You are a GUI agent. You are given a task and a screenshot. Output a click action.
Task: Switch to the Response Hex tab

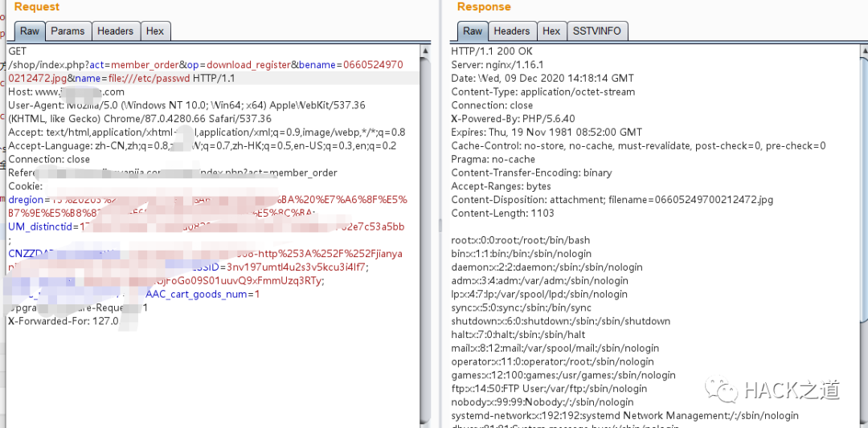pyautogui.click(x=551, y=31)
